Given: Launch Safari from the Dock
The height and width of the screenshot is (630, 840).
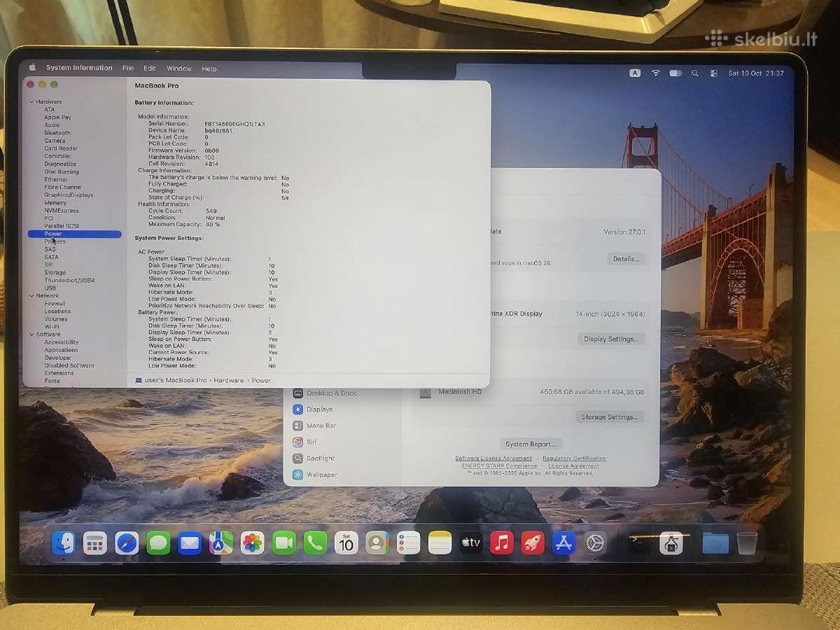Looking at the screenshot, I should coord(127,542).
